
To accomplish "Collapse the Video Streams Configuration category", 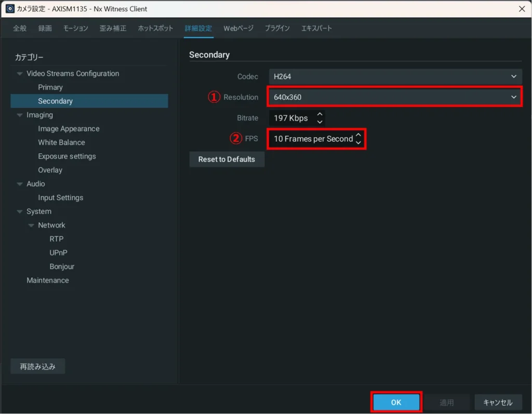I will click(x=20, y=74).
